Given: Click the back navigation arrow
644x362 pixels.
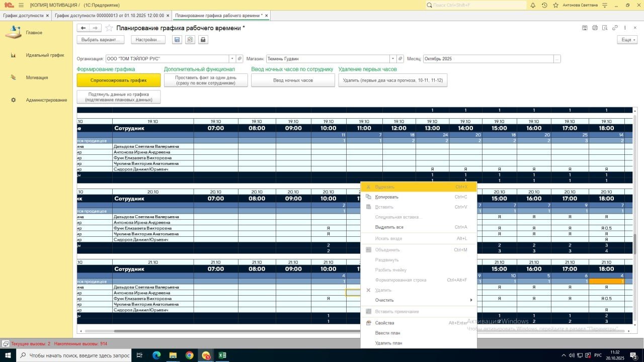Looking at the screenshot, I should pos(84,28).
